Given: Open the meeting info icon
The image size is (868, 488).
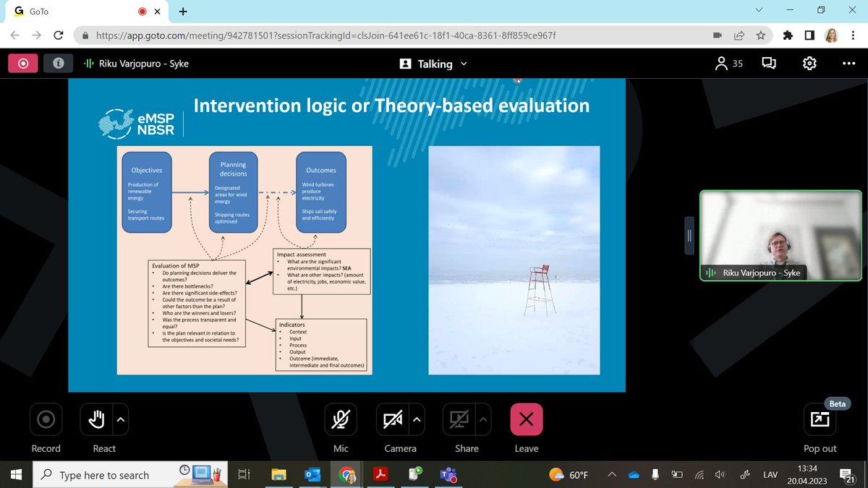Looking at the screenshot, I should (59, 64).
